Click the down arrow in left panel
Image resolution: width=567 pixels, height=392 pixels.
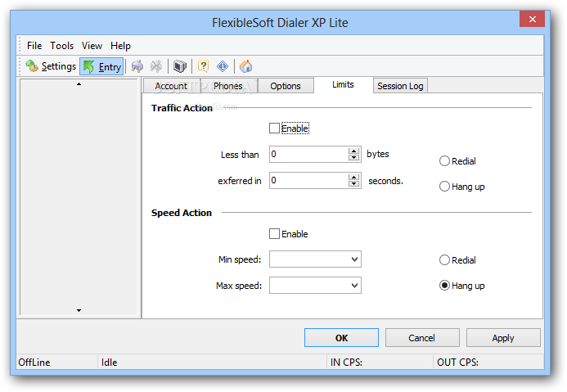[x=79, y=310]
